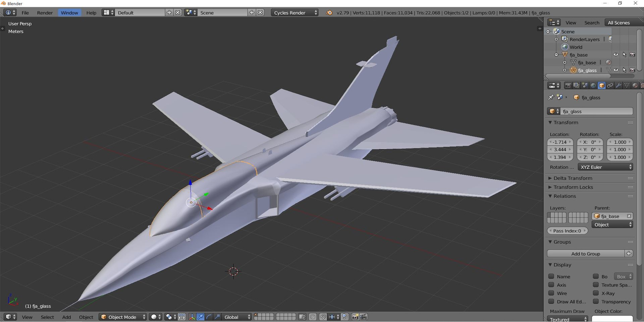Click the Pass Index value field
The height and width of the screenshot is (322, 644).
(x=567, y=231)
